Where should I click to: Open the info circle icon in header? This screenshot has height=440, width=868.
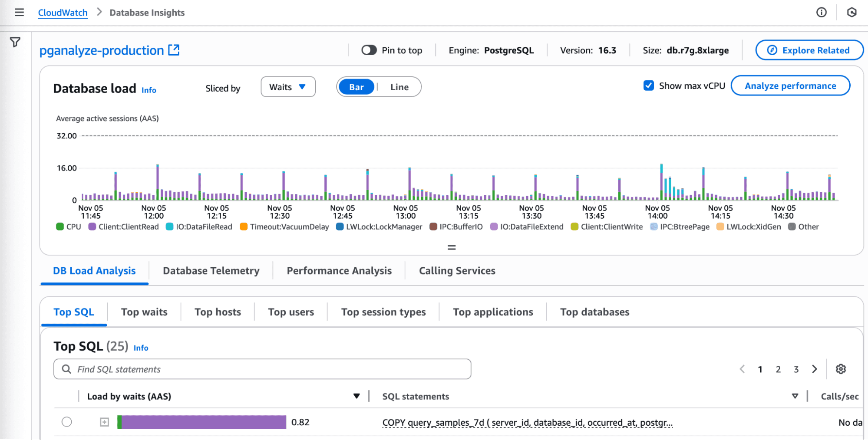[821, 13]
